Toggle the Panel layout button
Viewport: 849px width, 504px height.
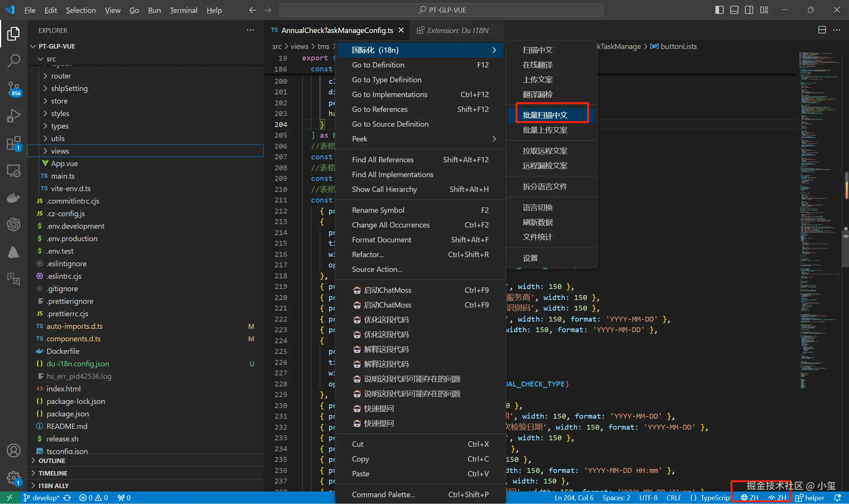point(734,10)
